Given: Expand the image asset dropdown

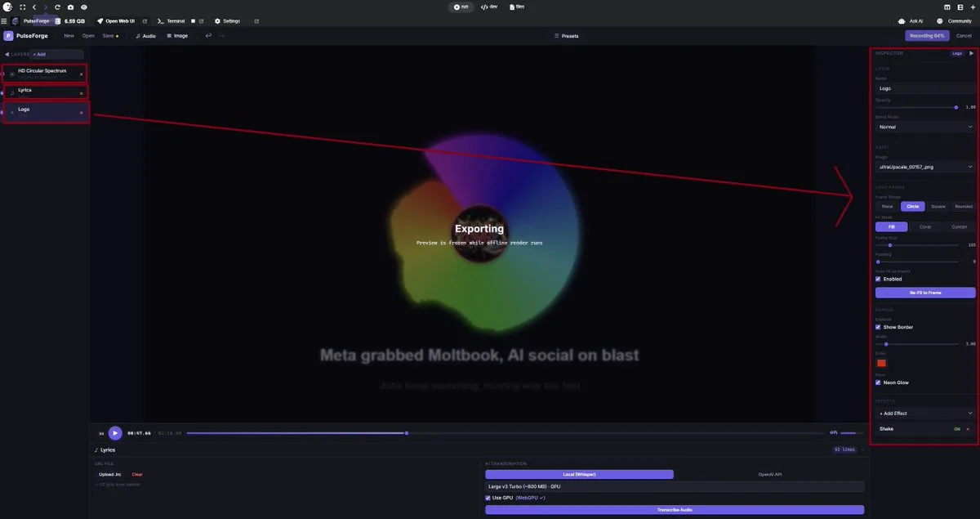Looking at the screenshot, I should 925,167.
